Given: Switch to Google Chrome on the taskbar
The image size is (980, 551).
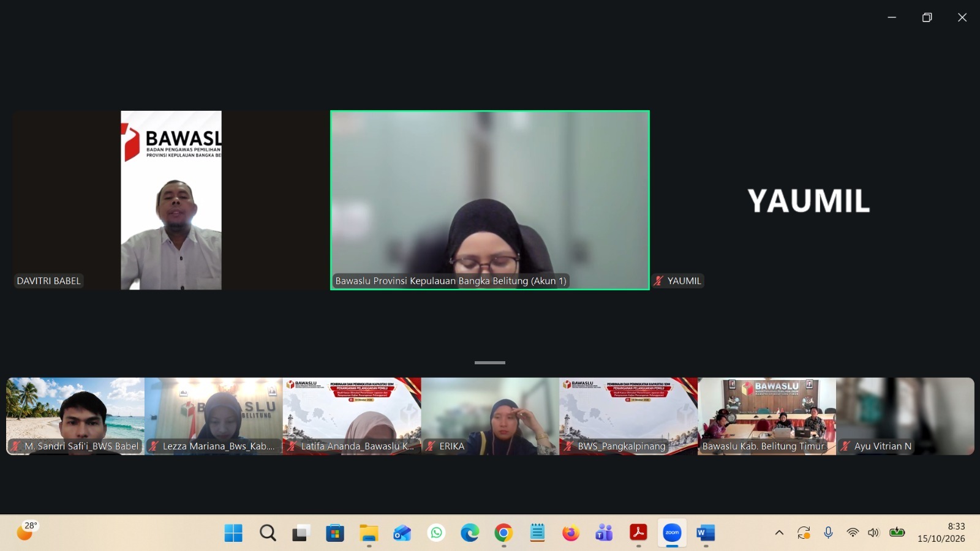Looking at the screenshot, I should point(503,533).
